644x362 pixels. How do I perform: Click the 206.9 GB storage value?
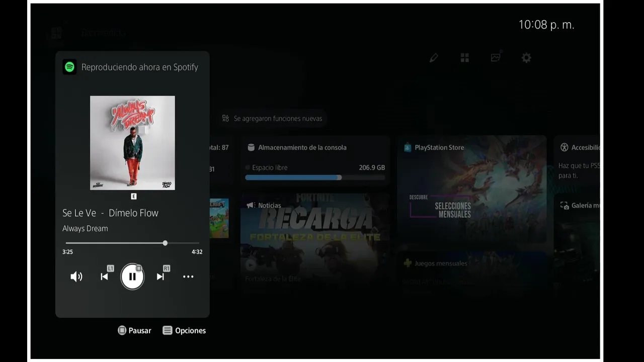click(372, 167)
